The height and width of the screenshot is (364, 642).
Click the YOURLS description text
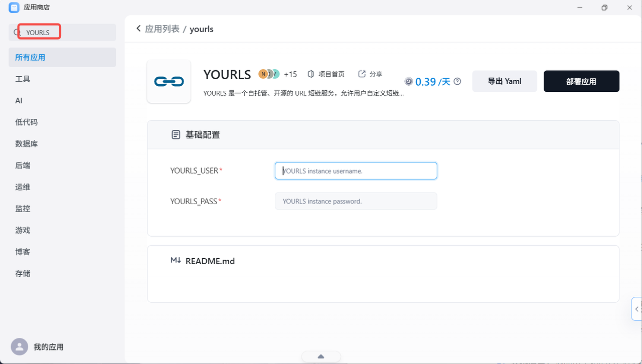tap(303, 93)
